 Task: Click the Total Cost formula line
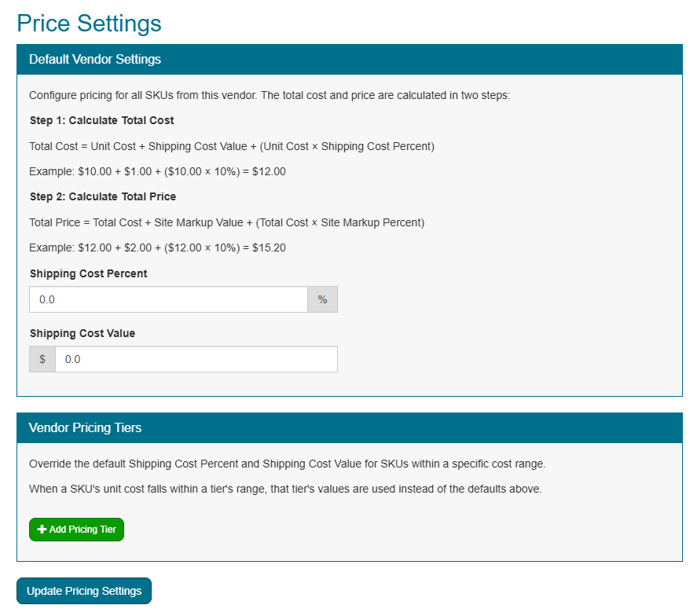point(231,146)
